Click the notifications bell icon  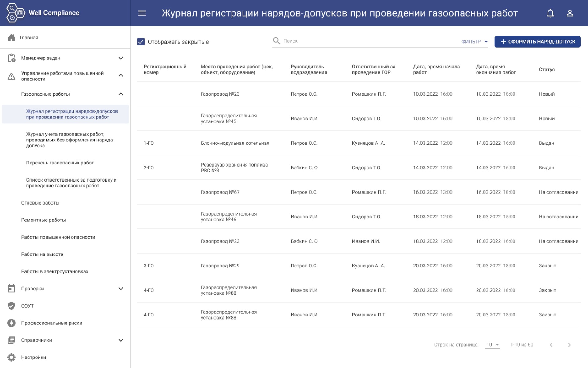click(x=550, y=13)
